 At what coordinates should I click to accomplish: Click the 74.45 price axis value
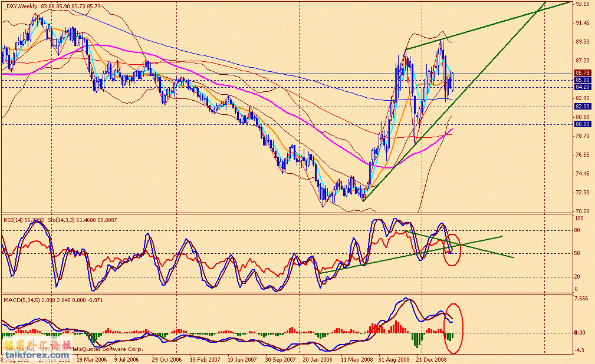pos(583,174)
